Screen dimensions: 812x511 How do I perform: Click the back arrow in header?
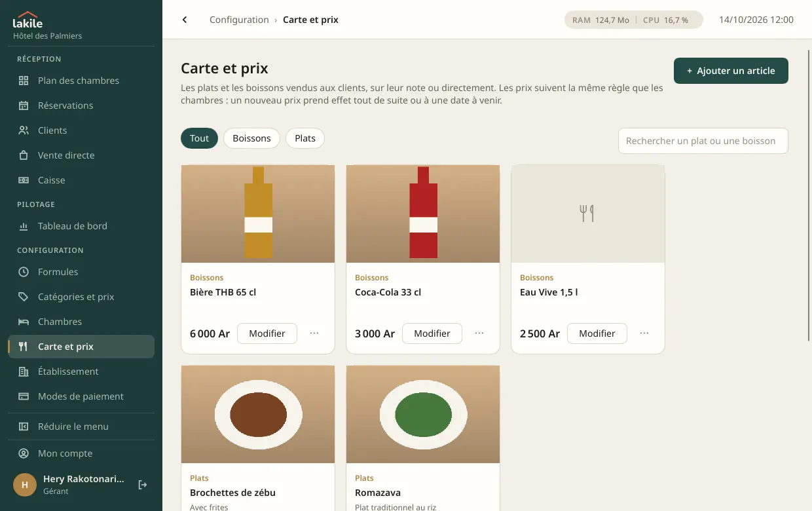[x=185, y=20]
